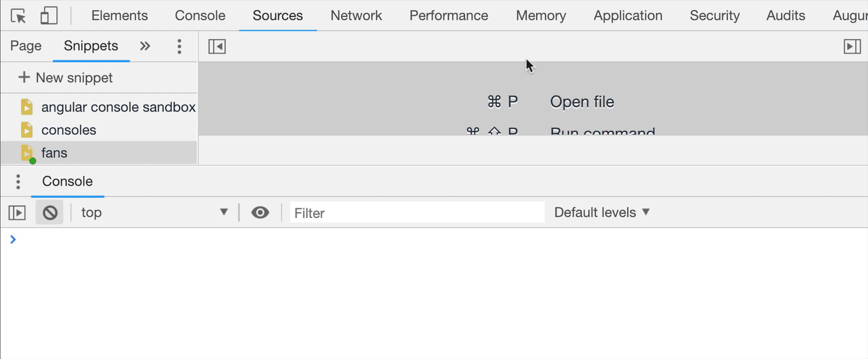Select the consoles snippet file icon
Screen dimensions: 868x359
(27, 130)
